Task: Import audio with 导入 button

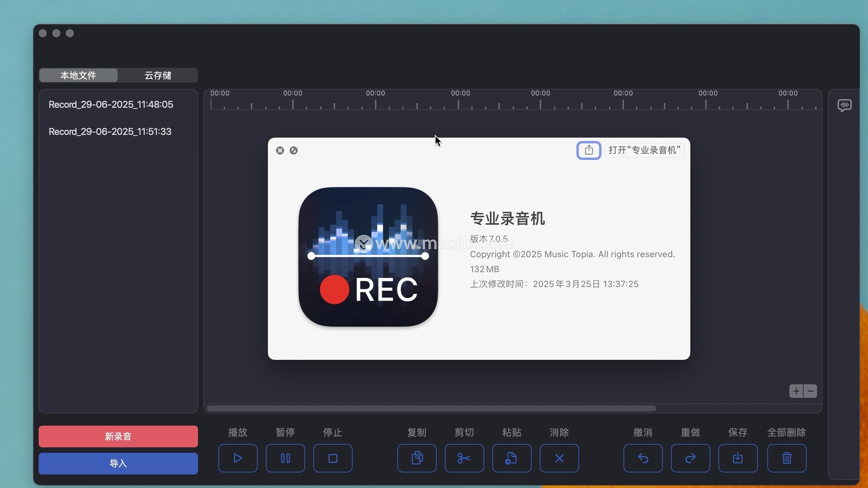Action: 118,464
